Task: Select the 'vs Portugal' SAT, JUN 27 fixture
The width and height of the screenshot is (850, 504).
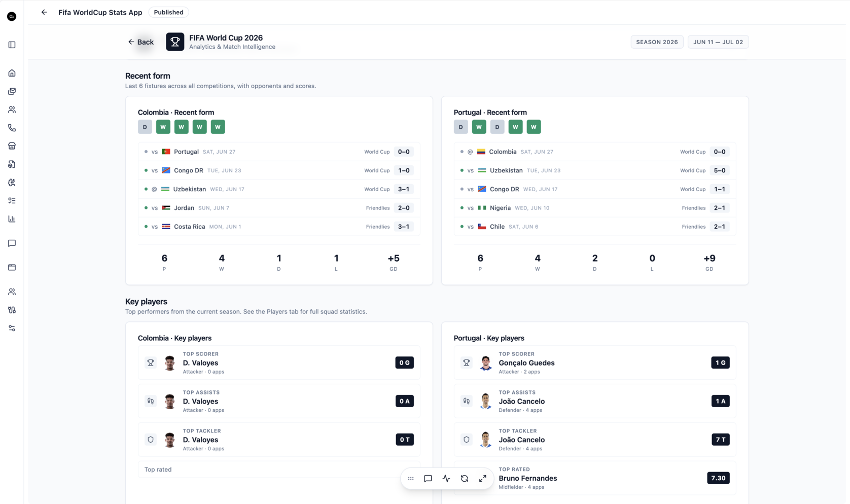Action: tap(279, 152)
